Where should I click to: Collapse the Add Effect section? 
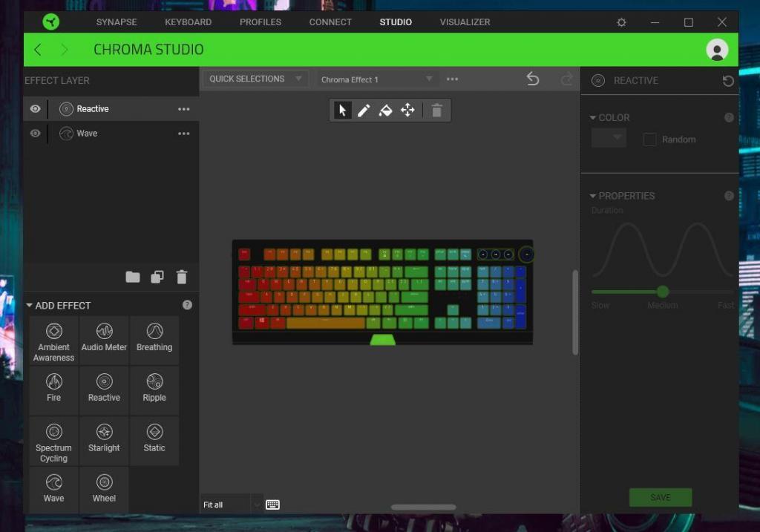tap(30, 306)
